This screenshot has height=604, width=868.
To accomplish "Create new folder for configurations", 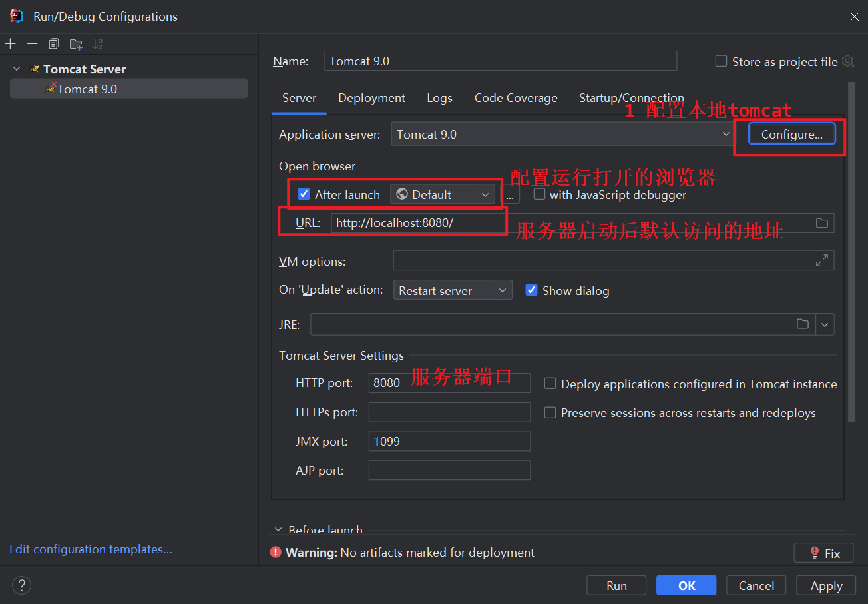I will pyautogui.click(x=76, y=44).
